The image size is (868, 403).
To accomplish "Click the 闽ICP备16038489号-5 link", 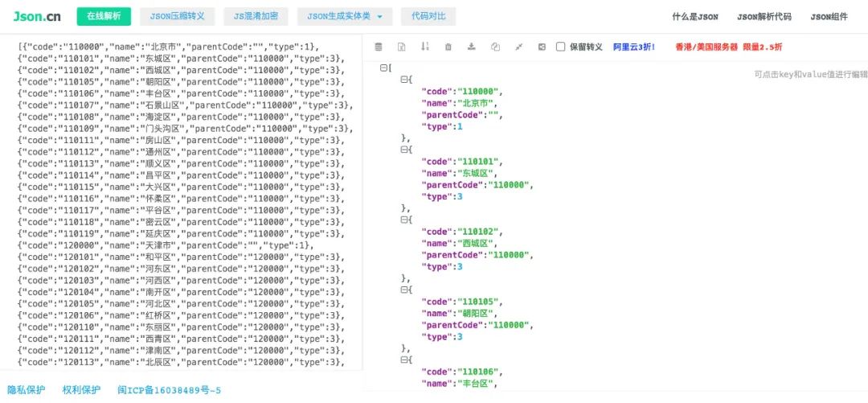I will coord(169,390).
